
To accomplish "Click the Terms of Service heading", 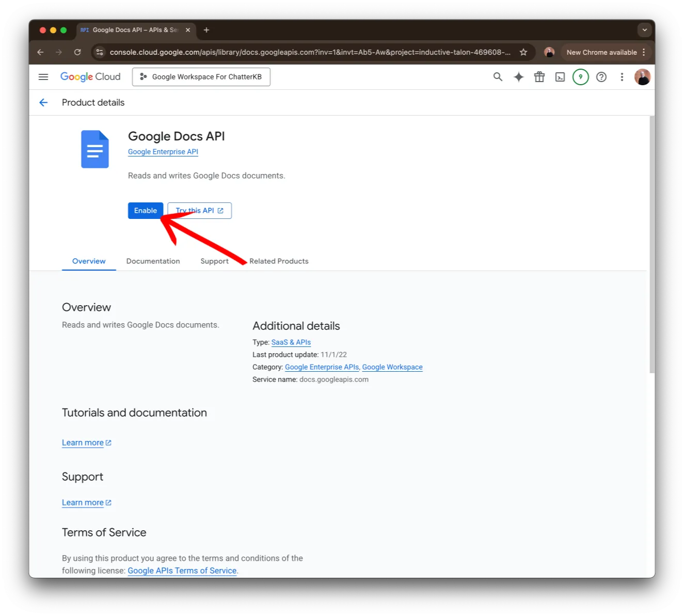I will click(104, 533).
